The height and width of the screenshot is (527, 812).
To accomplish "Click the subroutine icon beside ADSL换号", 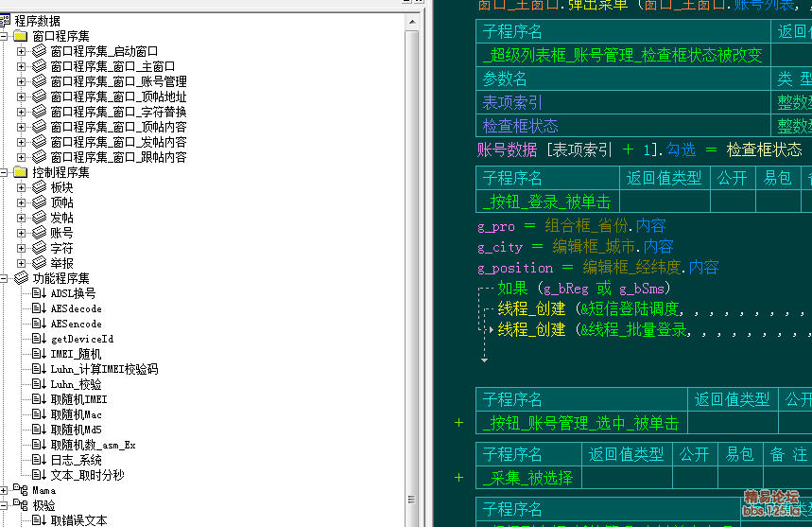I will [39, 293].
